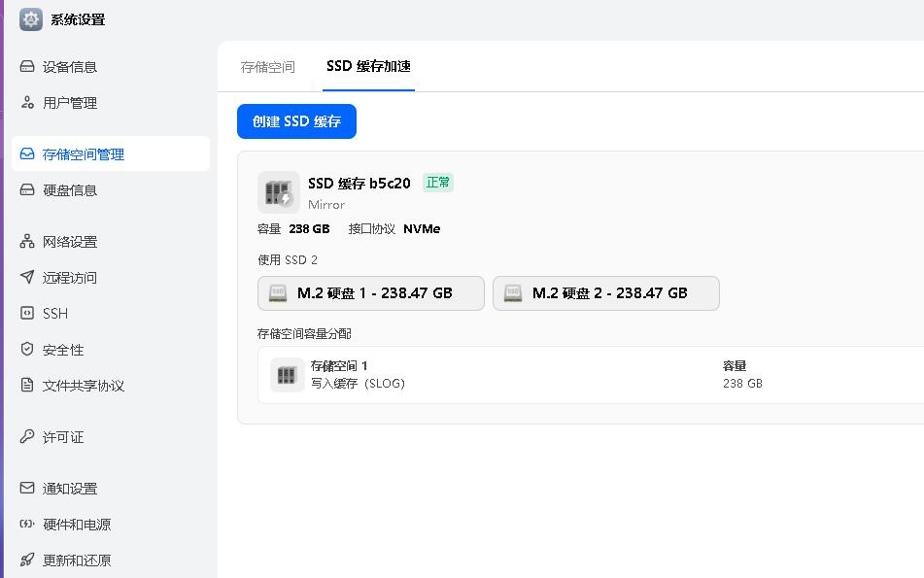Click the SSD cache b5c20 pool icon
This screenshot has height=578, width=924.
pyautogui.click(x=279, y=192)
